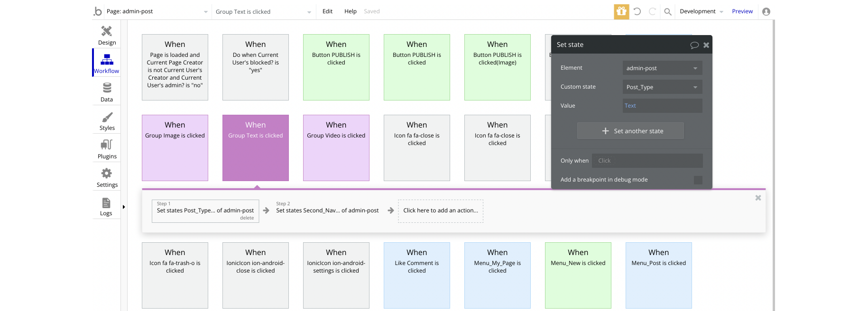Click the Set another state button
Viewport: 868px width, 311px height.
coord(630,131)
